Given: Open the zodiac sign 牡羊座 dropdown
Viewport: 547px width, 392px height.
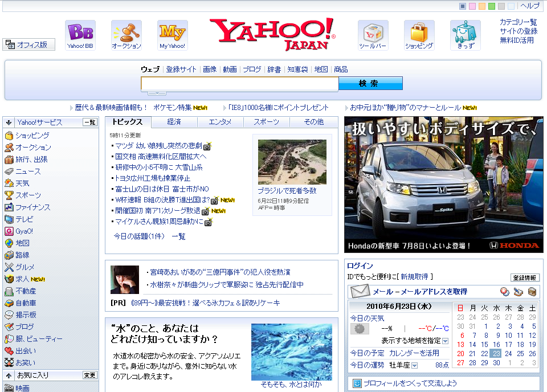Looking at the screenshot, I should pos(414,365).
